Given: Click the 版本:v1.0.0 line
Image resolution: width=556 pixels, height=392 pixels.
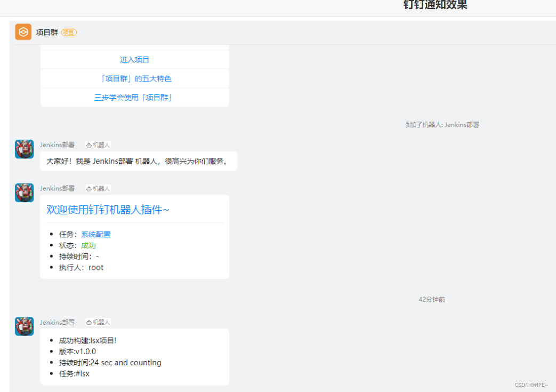Looking at the screenshot, I should pos(77,351).
